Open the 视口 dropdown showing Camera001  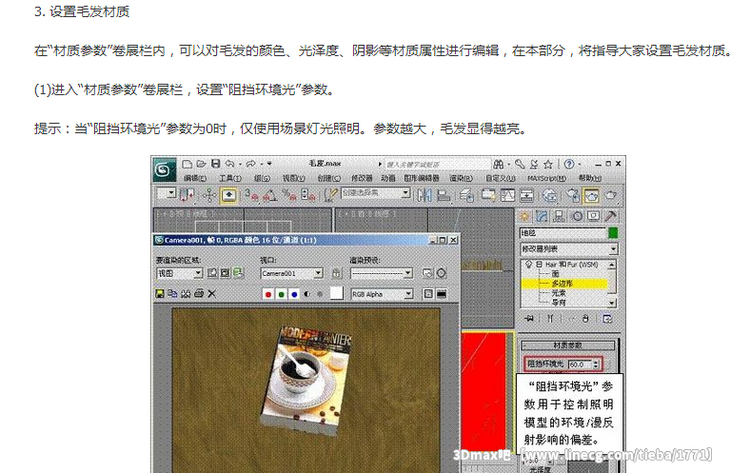pos(292,273)
